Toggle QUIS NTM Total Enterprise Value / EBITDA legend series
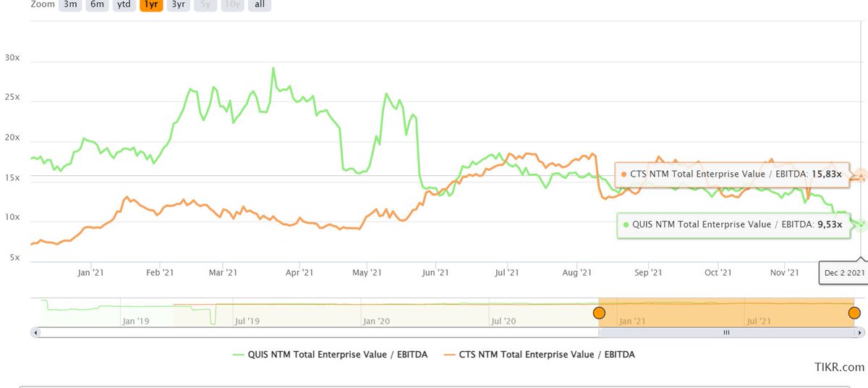Screen dimensions: 868x388 pyautogui.click(x=330, y=354)
